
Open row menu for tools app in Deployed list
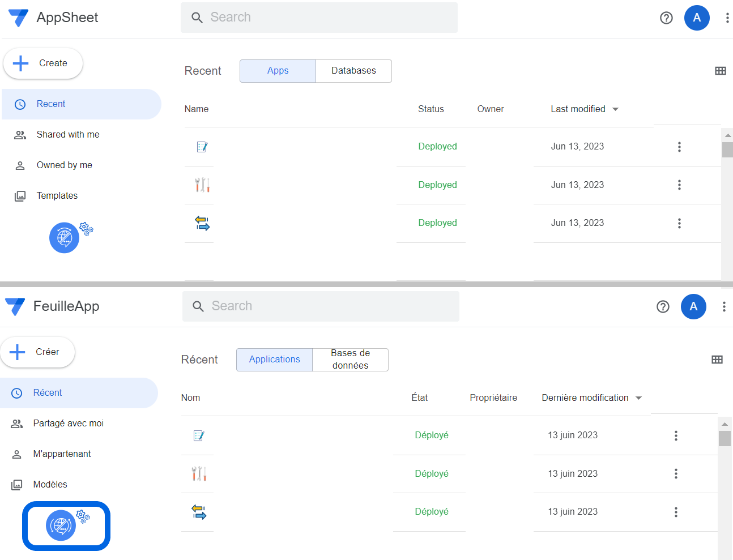click(x=679, y=185)
